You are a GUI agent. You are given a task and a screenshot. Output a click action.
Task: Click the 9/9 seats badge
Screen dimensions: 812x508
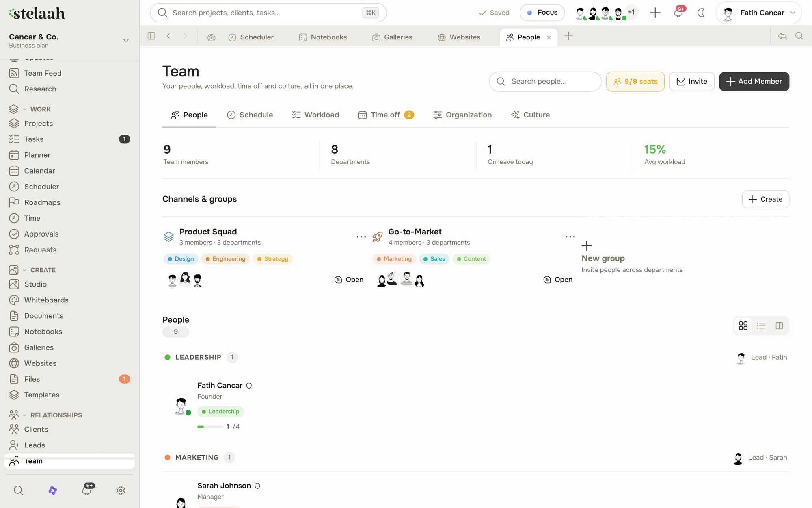pyautogui.click(x=635, y=82)
